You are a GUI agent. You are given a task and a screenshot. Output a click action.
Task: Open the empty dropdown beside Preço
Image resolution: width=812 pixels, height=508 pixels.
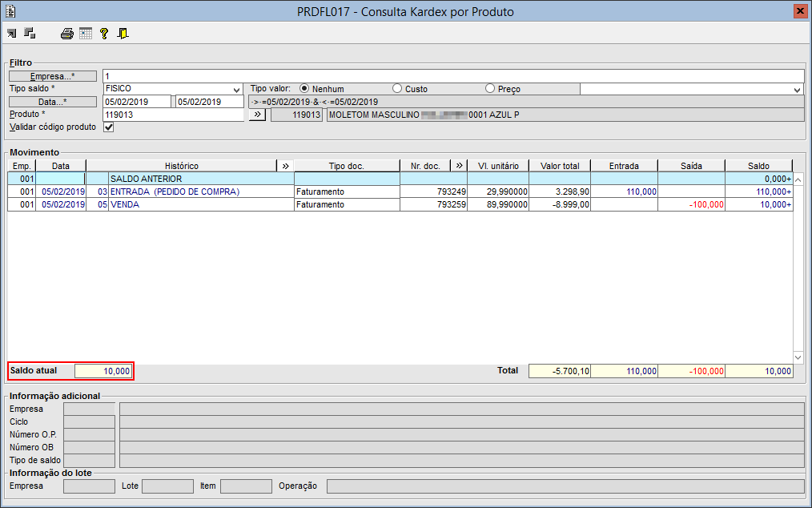tap(797, 89)
